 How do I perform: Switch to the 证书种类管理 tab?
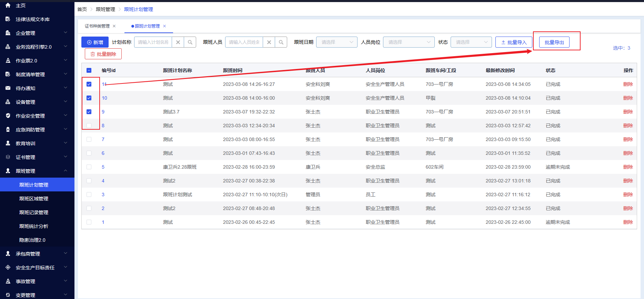tap(97, 26)
